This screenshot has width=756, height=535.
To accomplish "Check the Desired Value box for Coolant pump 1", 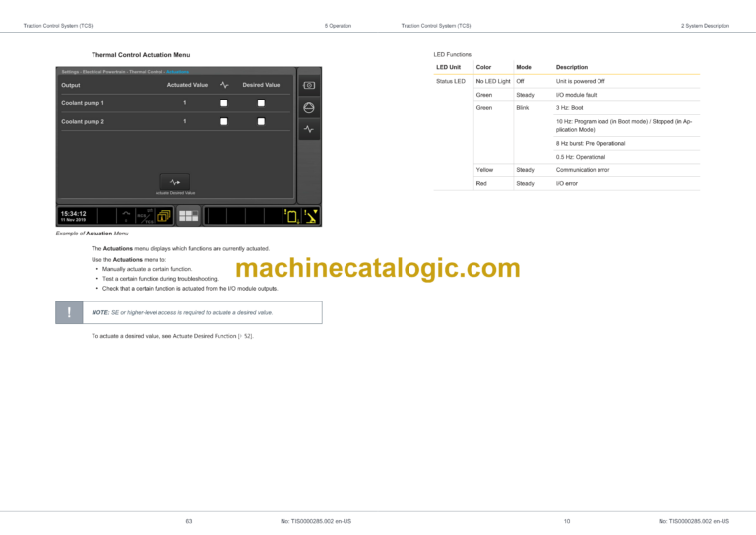I will [261, 103].
